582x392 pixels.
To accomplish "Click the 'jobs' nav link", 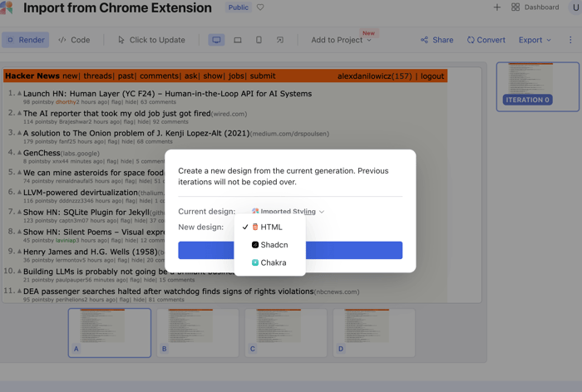I will 236,76.
